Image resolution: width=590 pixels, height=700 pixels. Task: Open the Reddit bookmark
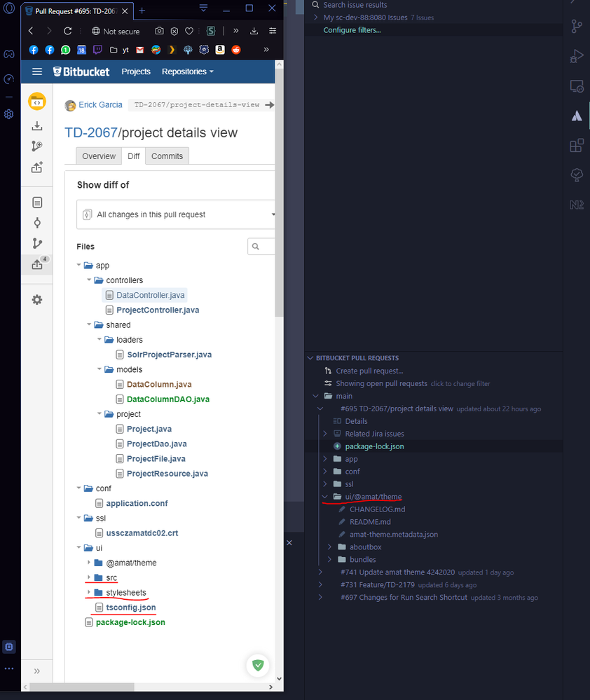[x=236, y=50]
